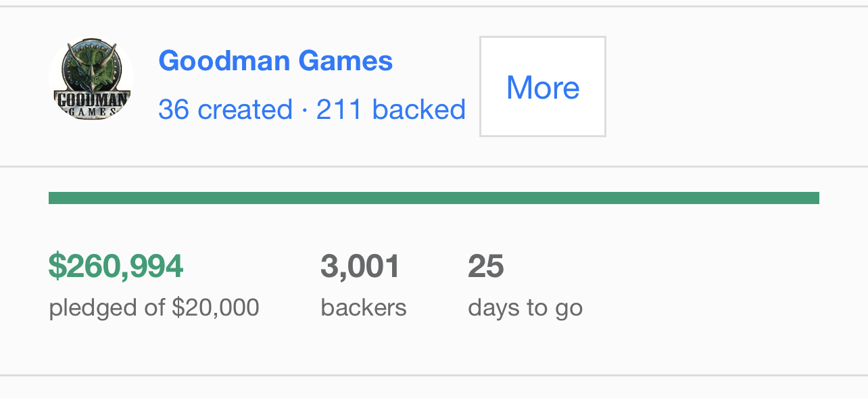Click the 'days to go' label
The image size is (868, 398).
(525, 309)
